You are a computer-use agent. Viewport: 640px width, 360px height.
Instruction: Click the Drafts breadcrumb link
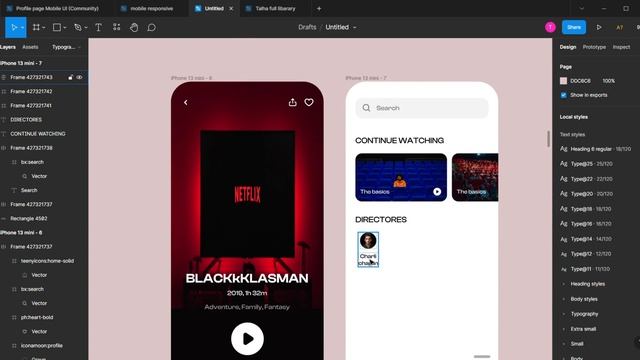(x=307, y=27)
